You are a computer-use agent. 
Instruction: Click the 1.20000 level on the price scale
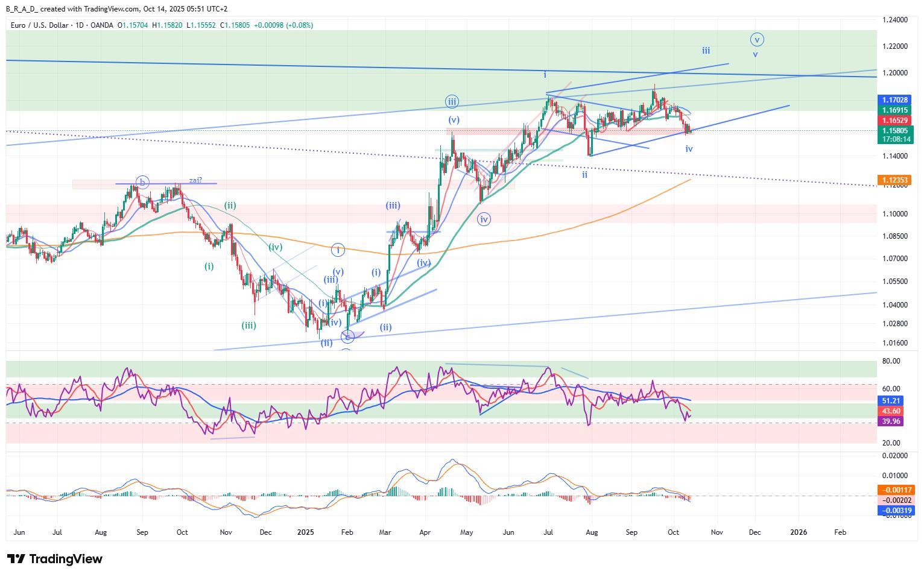point(894,73)
